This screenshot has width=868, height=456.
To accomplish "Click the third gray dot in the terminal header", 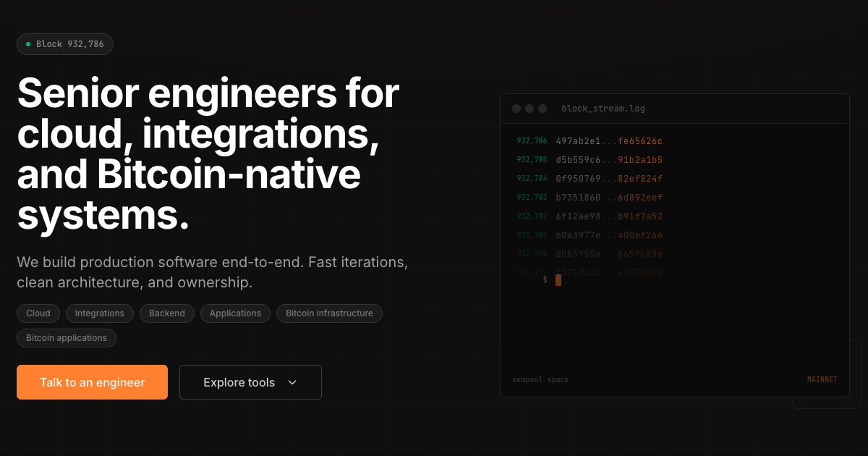I will pyautogui.click(x=542, y=109).
